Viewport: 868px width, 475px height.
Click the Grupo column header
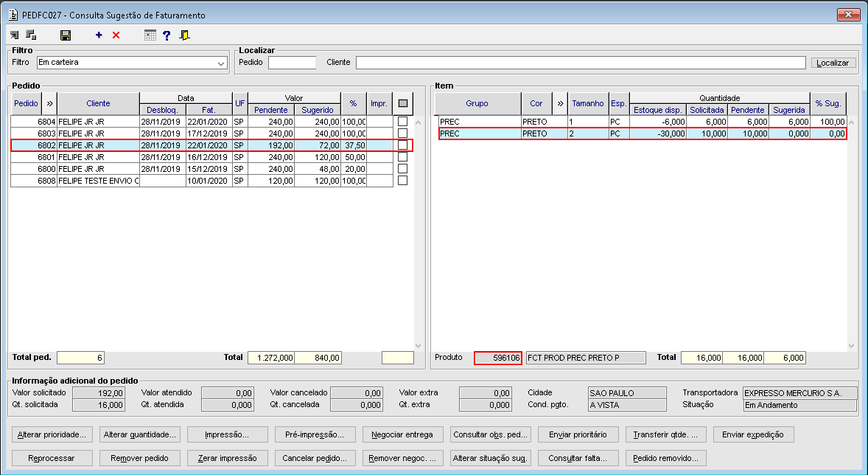(477, 104)
